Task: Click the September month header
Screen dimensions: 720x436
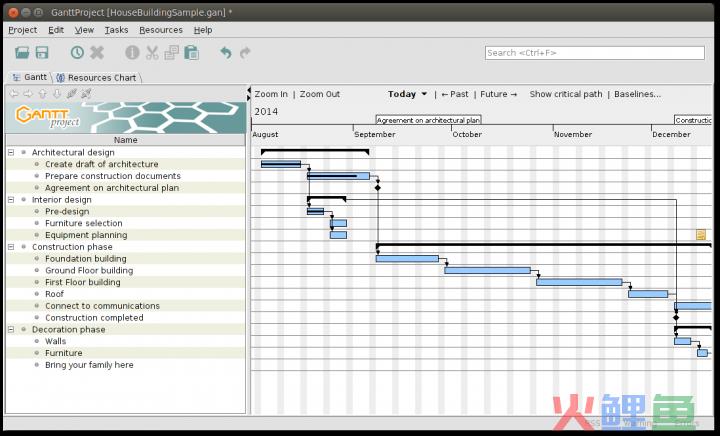Action: pyautogui.click(x=375, y=134)
